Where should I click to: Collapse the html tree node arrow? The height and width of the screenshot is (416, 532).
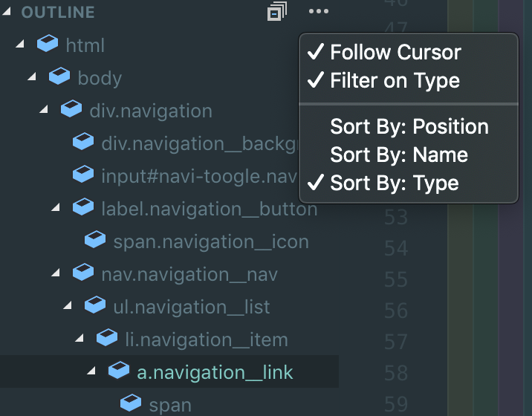20,45
